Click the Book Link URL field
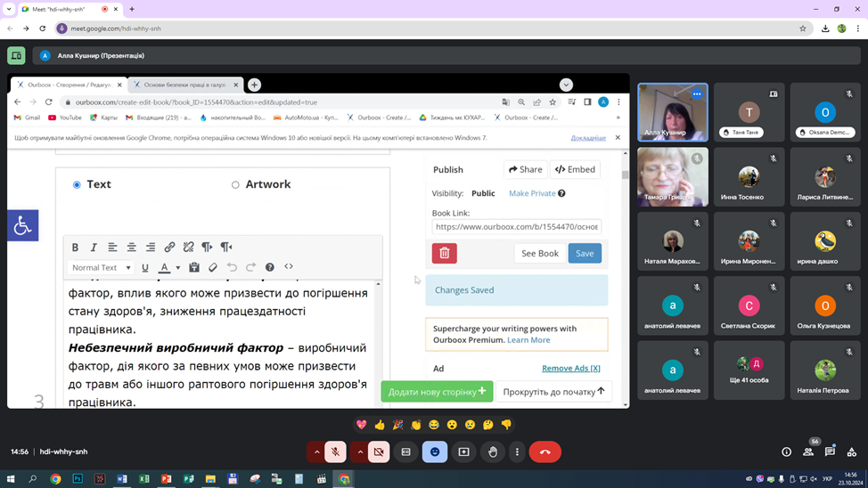The image size is (868, 488). [x=516, y=227]
